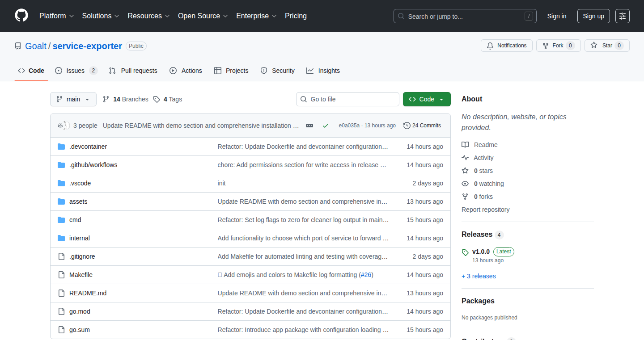Click the magnifier icon in Go to file
Screen dimensions: 644x340
coord(304,99)
